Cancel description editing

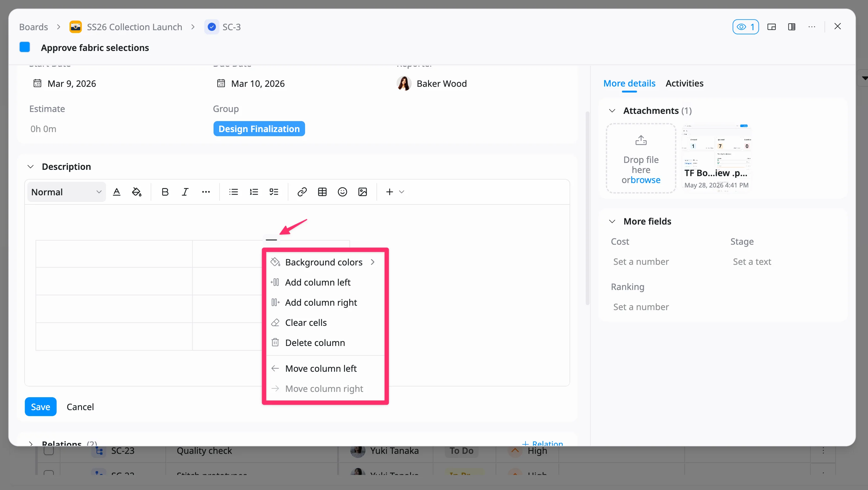80,407
